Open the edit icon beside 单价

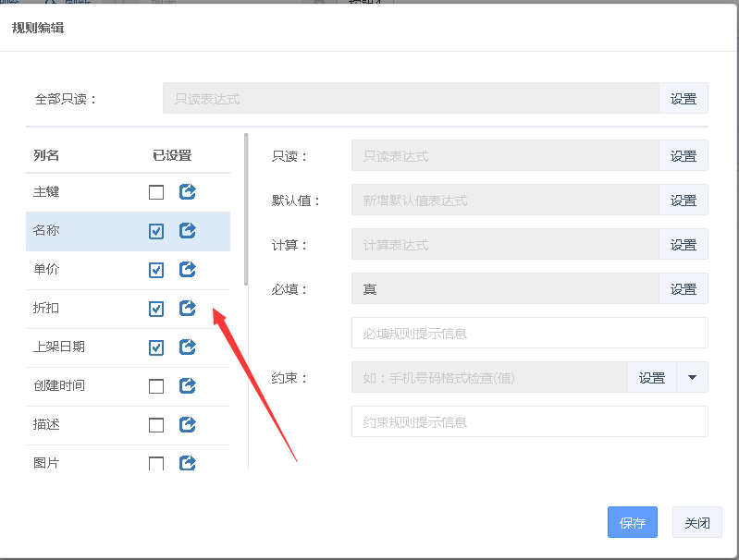187,270
